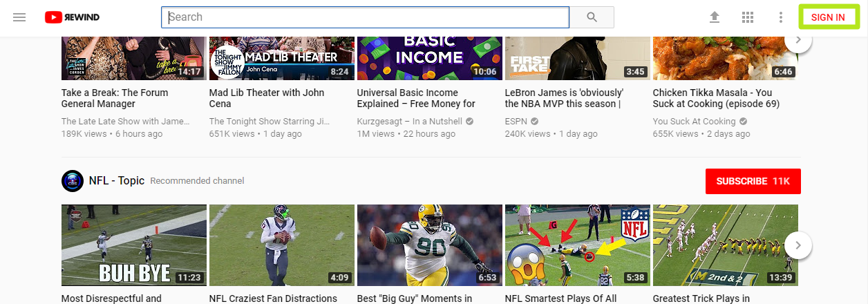Visit the ESPN channel link
The image size is (868, 304).
tap(517, 122)
